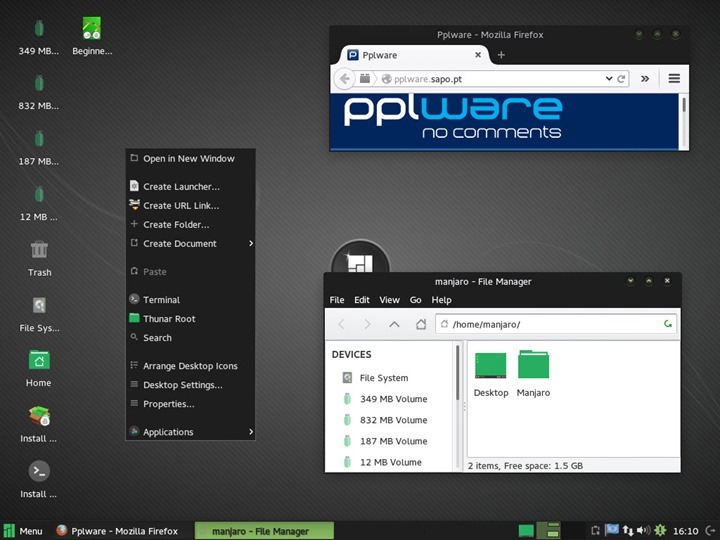Open View menu in File Manager

point(389,300)
